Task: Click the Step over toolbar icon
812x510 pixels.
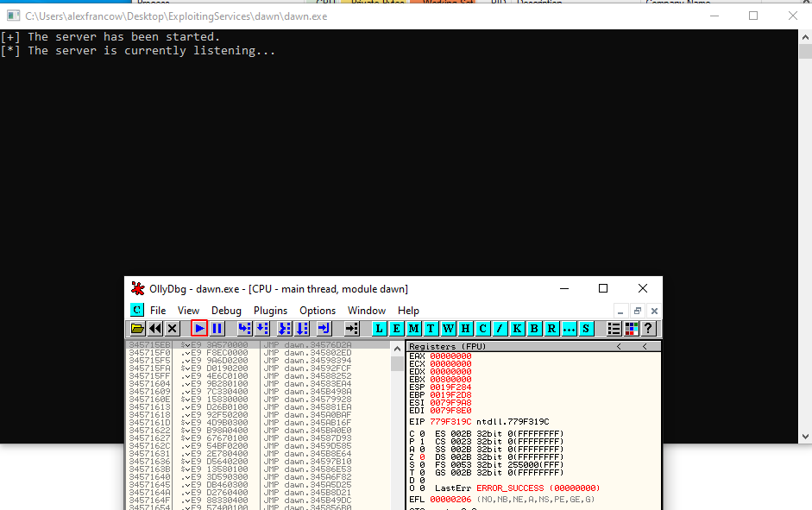Action: click(x=262, y=328)
